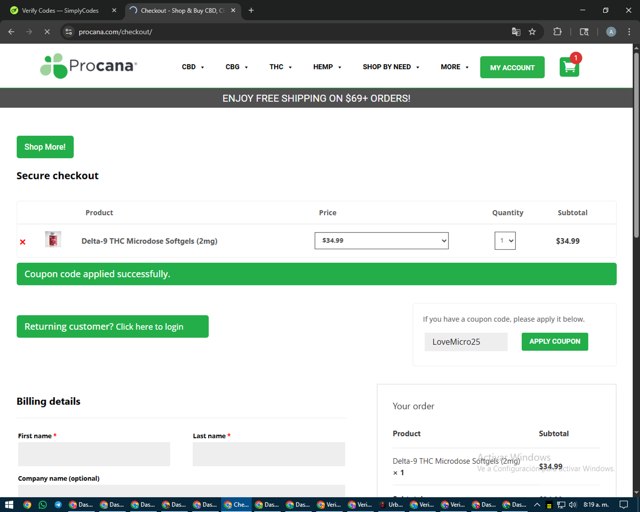Image resolution: width=640 pixels, height=512 pixels.
Task: Open network settings tray icon
Action: click(561, 505)
